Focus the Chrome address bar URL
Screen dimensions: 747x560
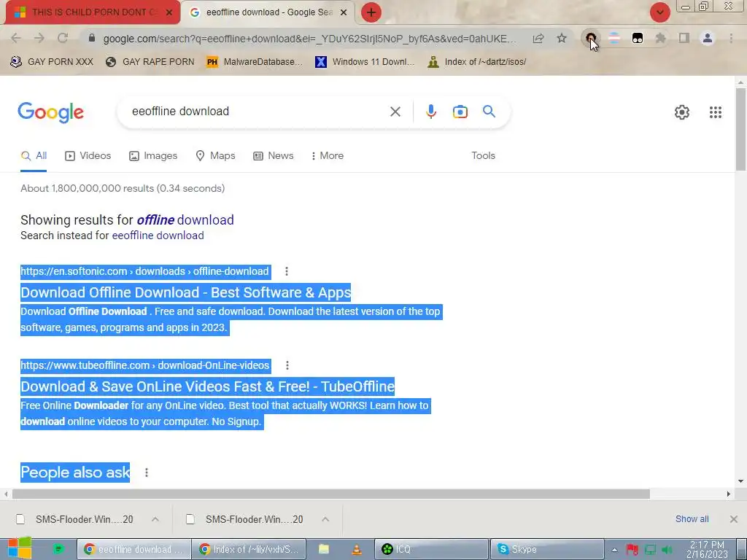[309, 39]
